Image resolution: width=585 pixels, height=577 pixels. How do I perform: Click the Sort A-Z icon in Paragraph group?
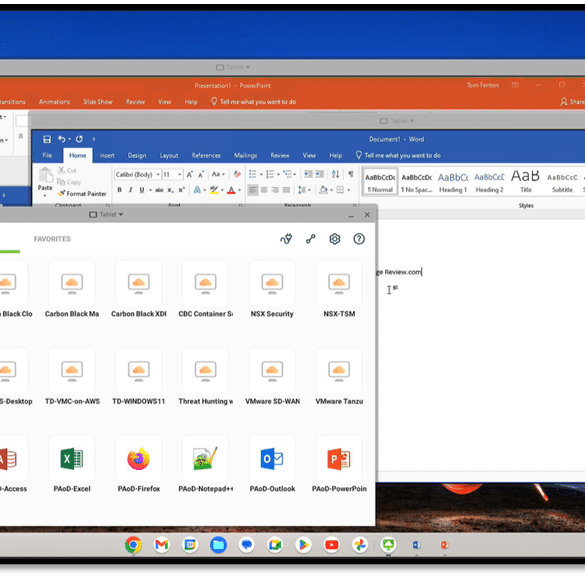click(x=335, y=174)
